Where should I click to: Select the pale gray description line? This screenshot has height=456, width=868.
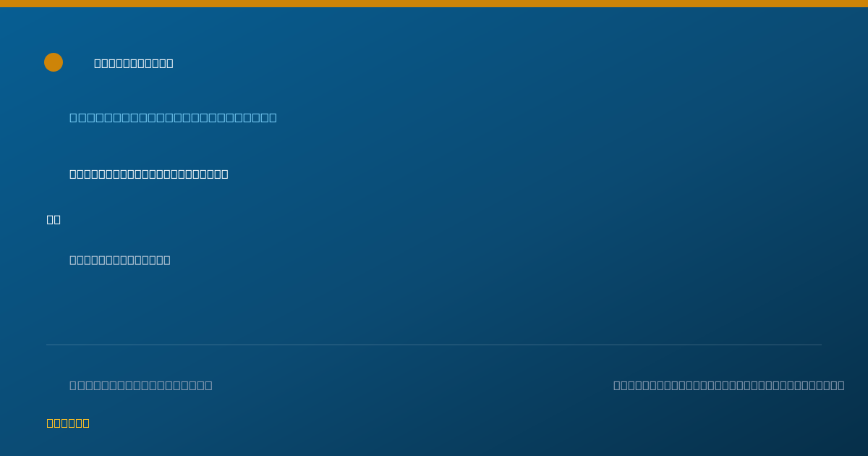[x=120, y=260]
